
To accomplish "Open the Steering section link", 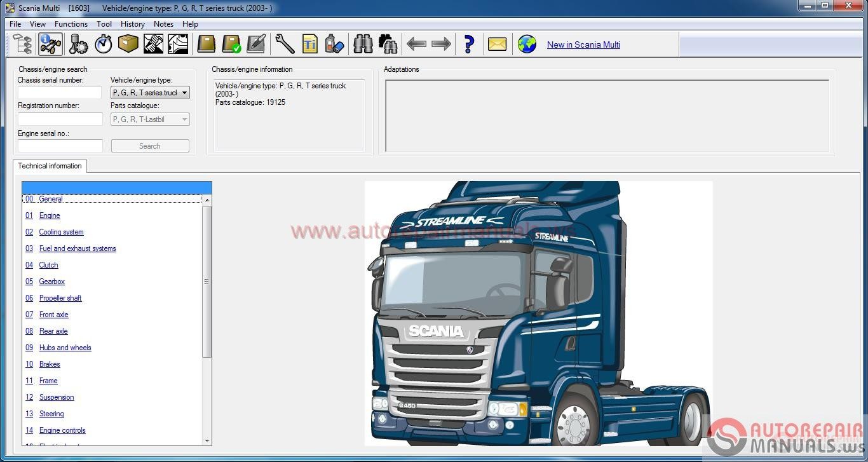I will 51,414.
